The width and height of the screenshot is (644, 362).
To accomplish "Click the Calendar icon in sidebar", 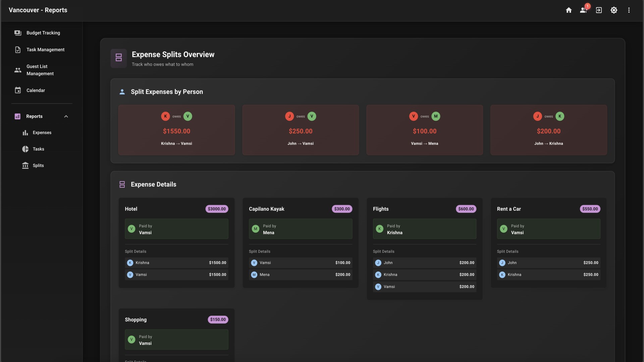I will (x=18, y=90).
